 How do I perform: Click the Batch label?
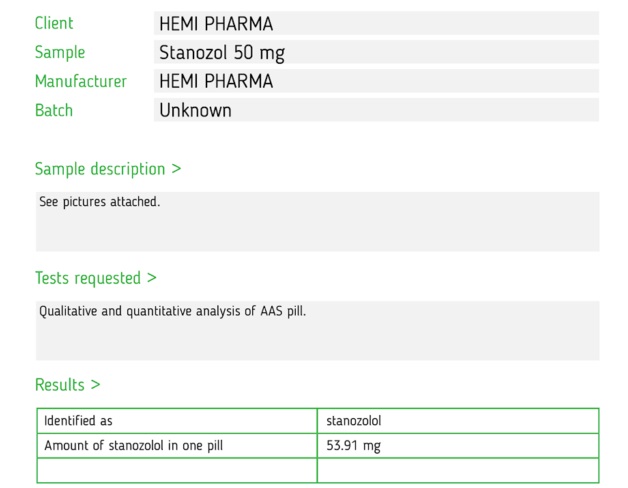[x=54, y=110]
